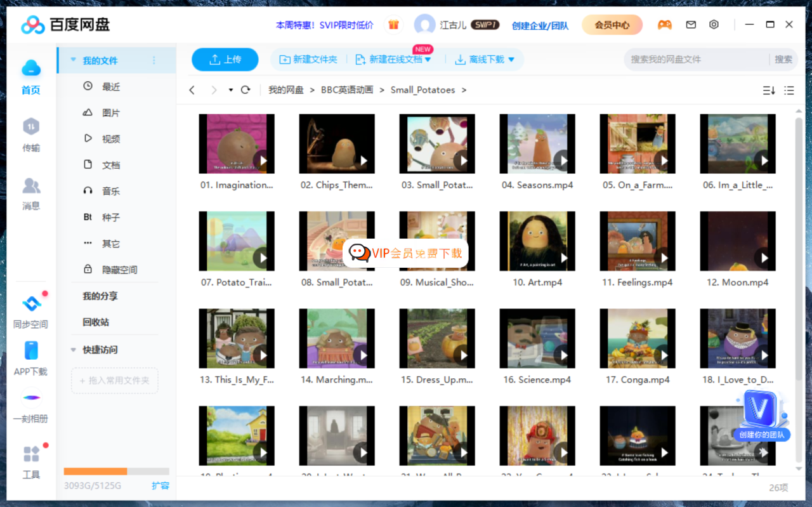Switch view mode using list view icon

[789, 90]
